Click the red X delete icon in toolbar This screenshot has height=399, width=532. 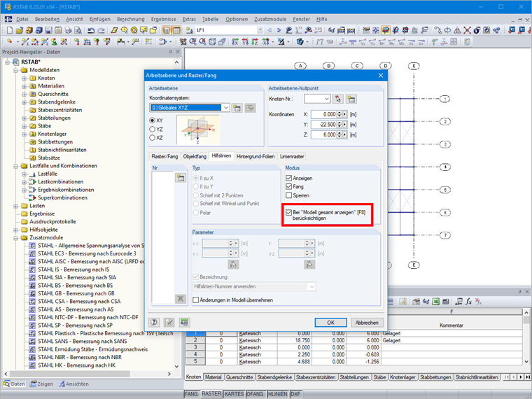coord(467,30)
